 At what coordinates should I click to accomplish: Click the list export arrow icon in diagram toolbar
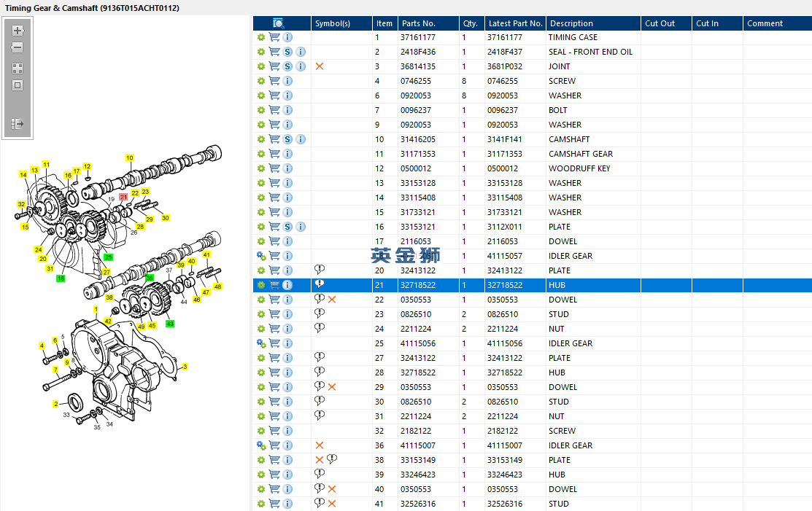pyautogui.click(x=18, y=124)
